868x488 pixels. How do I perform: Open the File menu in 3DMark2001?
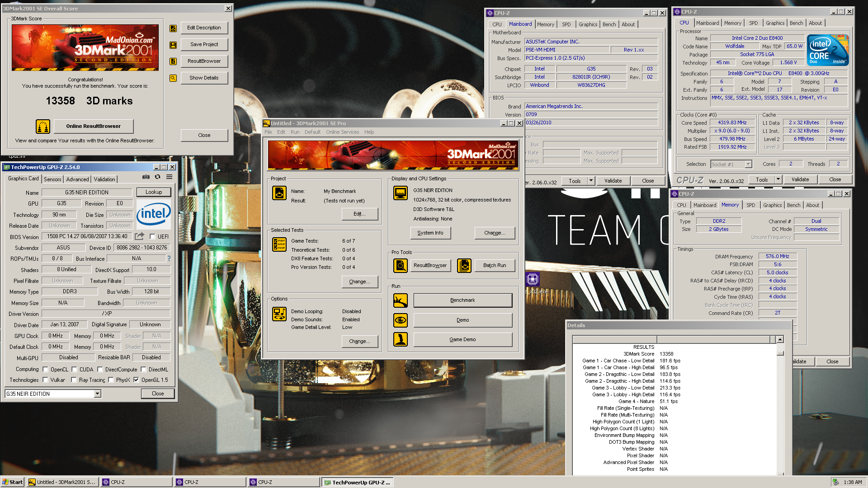(268, 132)
